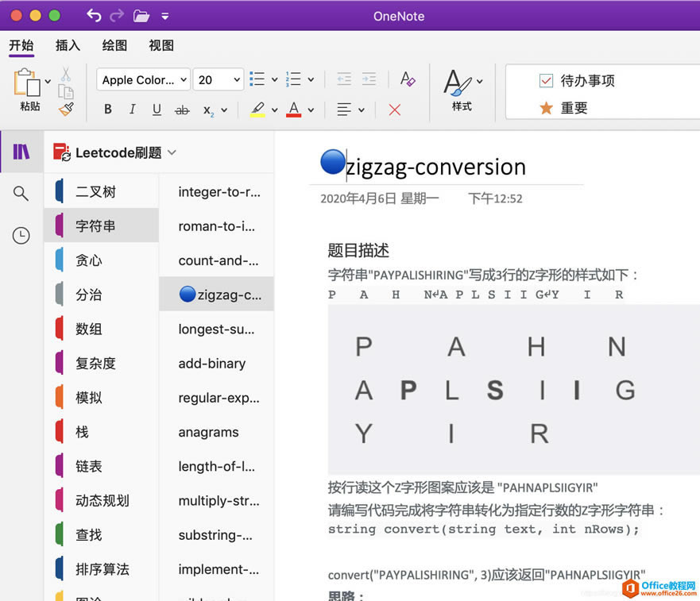Screen dimensions: 700x601
Task: Open the subscript options dropdown arrow
Action: click(224, 110)
